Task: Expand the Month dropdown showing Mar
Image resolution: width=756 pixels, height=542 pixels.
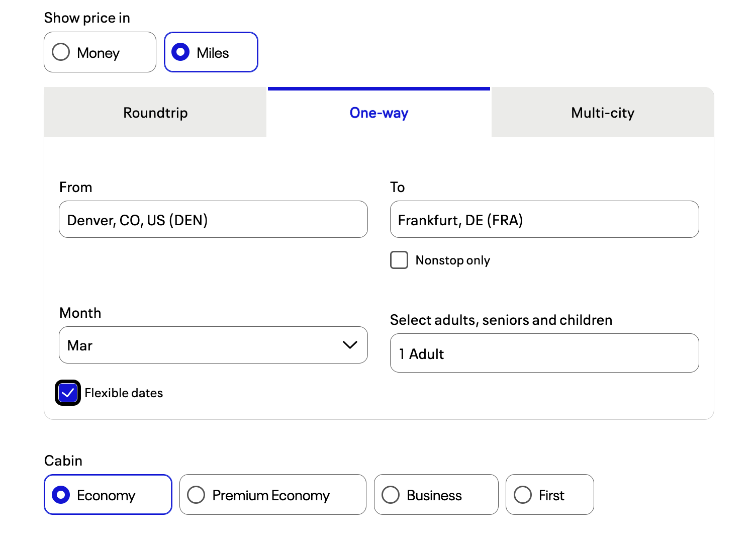Action: 213,345
